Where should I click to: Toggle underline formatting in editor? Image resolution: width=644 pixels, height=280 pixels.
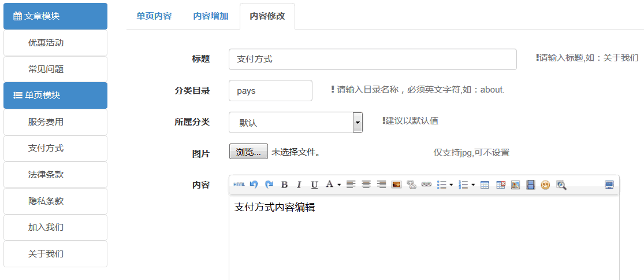click(314, 185)
